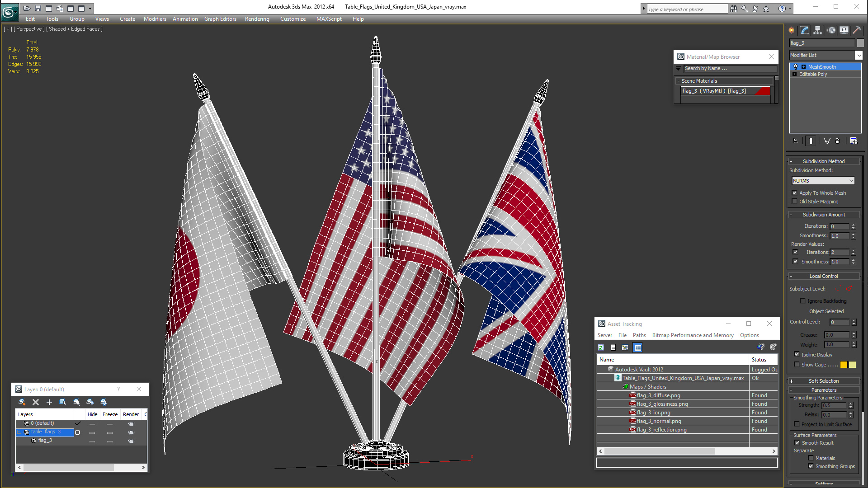This screenshot has width=868, height=488.
Task: Click Status Log icon in Asset Tracking
Action: point(613,347)
